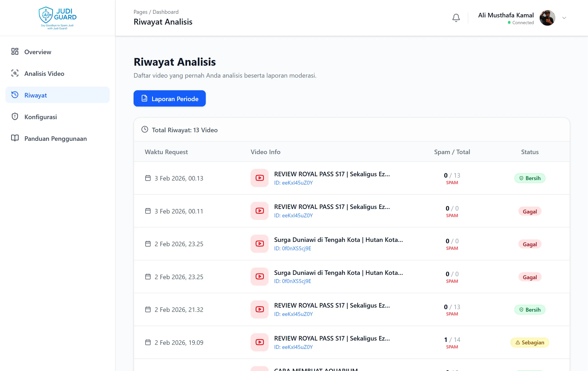The width and height of the screenshot is (588, 371).
Task: Open Panduan Penggunaan in the sidebar
Action: (58, 139)
